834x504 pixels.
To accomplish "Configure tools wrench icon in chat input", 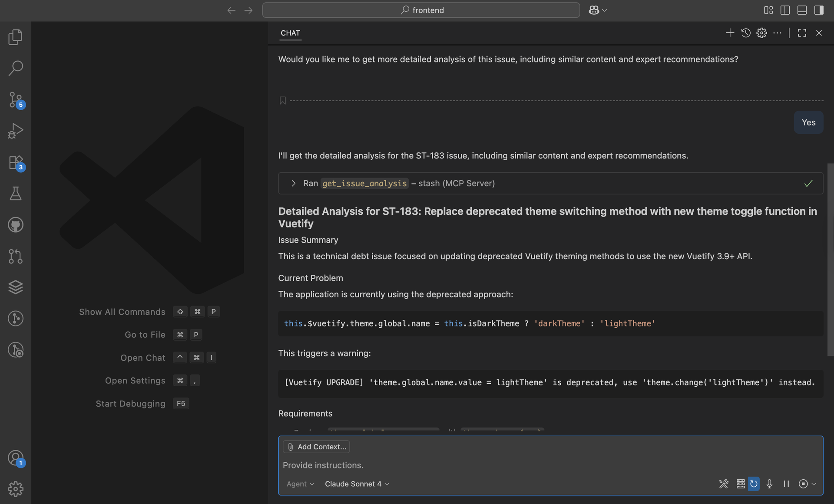I will (724, 484).
